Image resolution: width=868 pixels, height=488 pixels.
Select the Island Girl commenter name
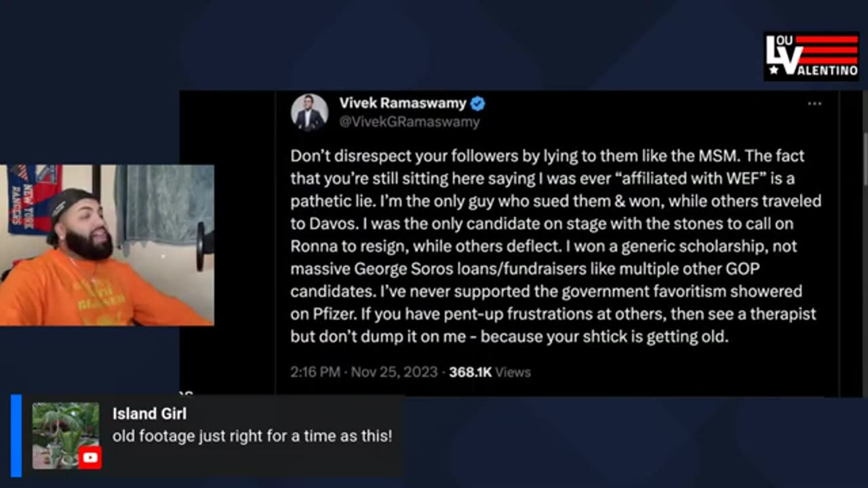coord(149,413)
